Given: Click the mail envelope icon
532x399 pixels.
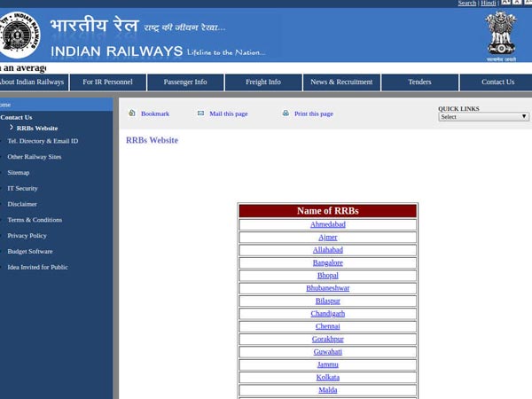Looking at the screenshot, I should click(x=201, y=113).
